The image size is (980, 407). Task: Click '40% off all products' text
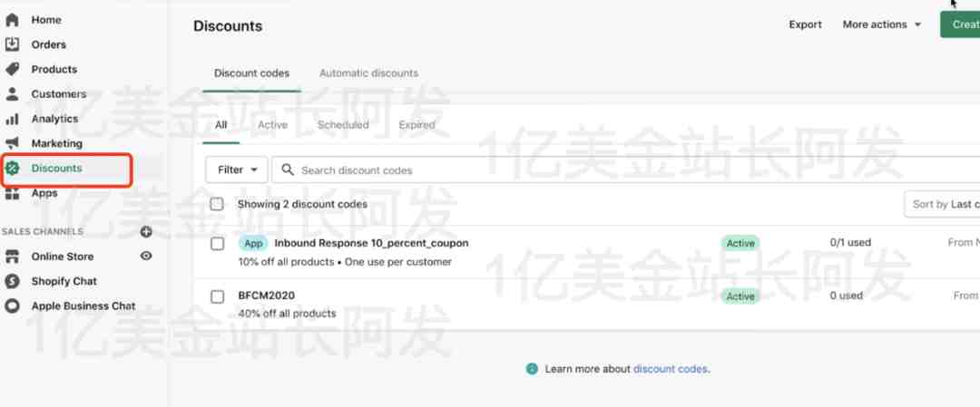287,314
